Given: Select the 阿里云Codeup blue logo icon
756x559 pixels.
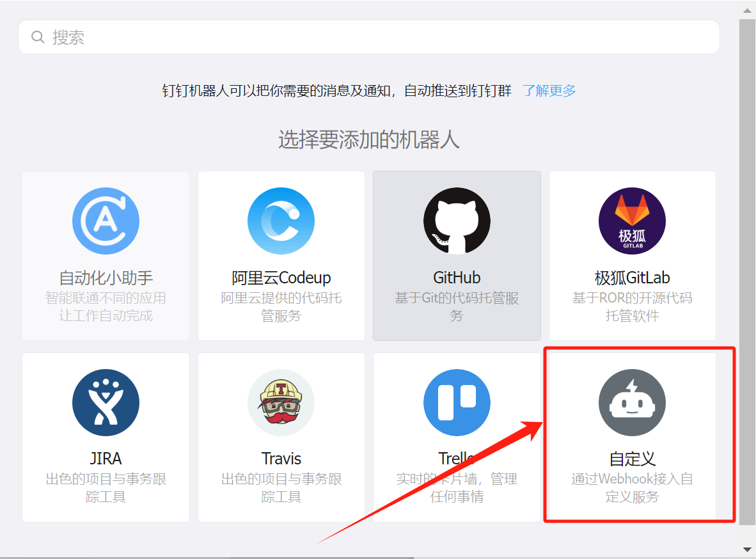Looking at the screenshot, I should click(x=281, y=221).
